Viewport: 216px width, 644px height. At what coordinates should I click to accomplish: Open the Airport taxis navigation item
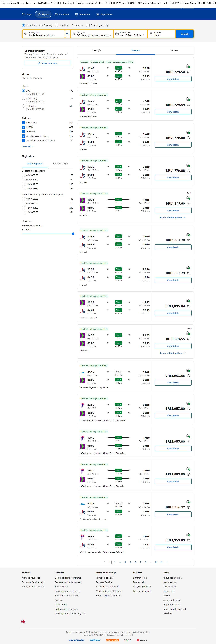tap(104, 15)
